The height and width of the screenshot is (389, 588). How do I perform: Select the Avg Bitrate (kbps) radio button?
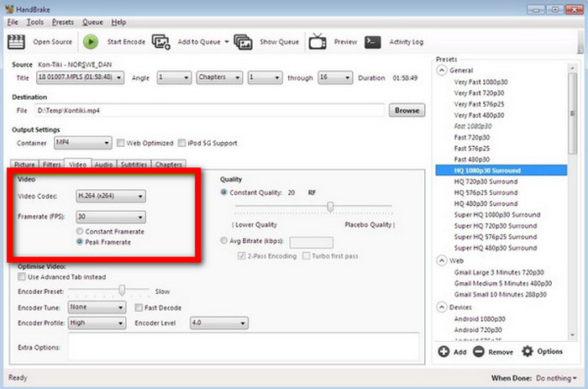224,240
